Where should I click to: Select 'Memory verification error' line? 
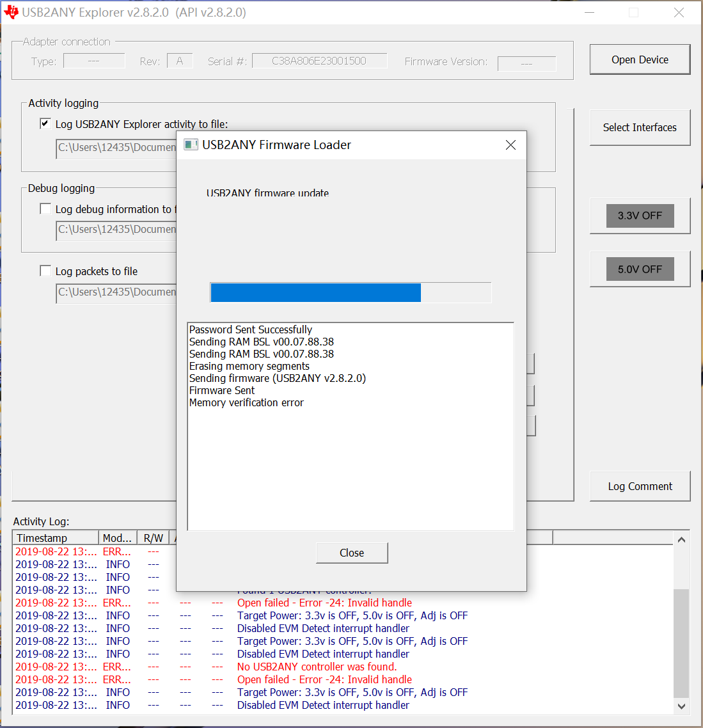click(246, 403)
